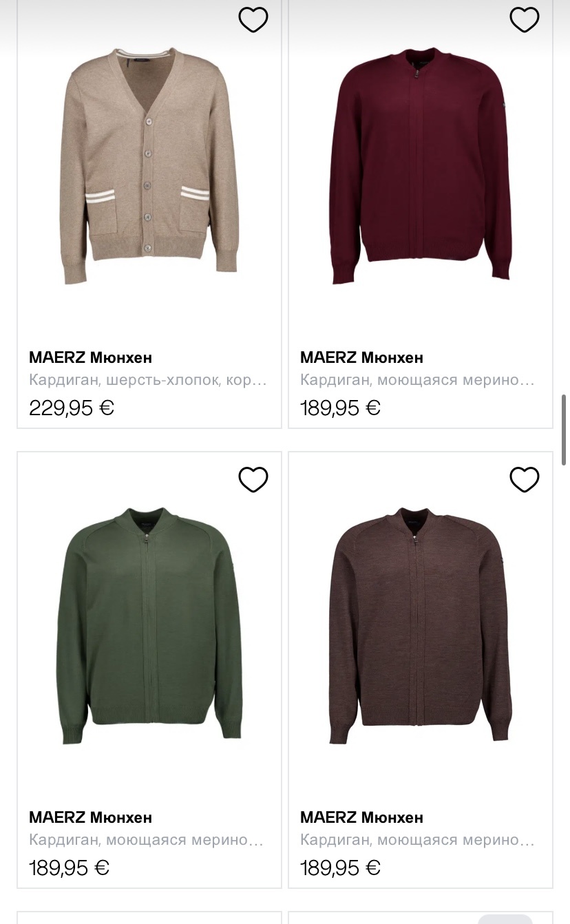Open the beige buttoned cardigan photo
The image size is (570, 924).
[149, 167]
